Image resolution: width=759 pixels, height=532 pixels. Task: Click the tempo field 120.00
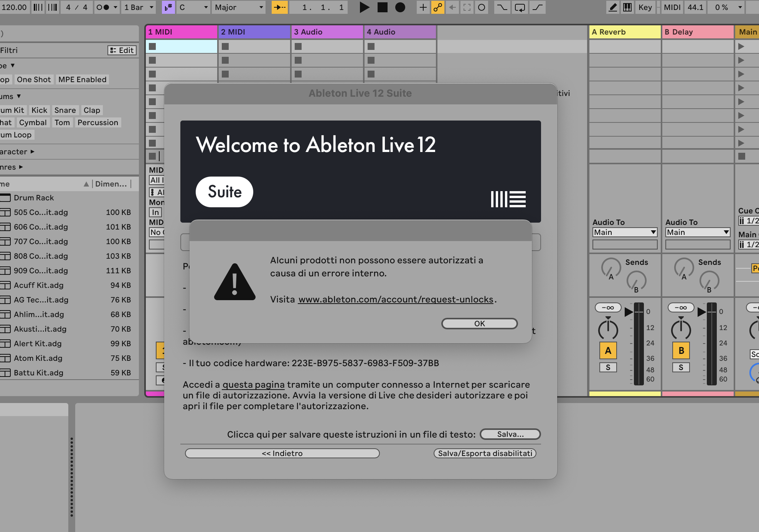pyautogui.click(x=14, y=7)
